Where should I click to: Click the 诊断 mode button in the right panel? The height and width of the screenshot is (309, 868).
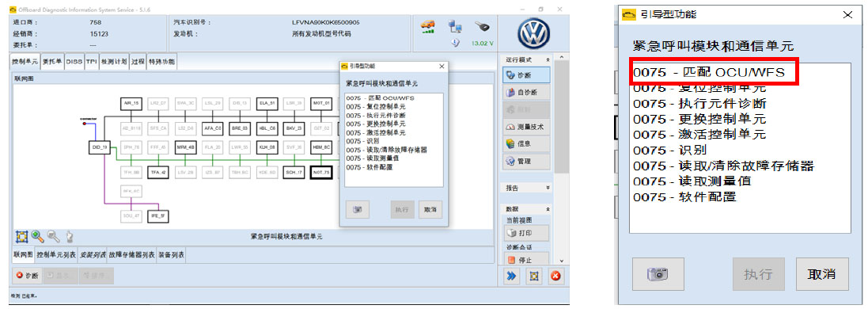(526, 75)
